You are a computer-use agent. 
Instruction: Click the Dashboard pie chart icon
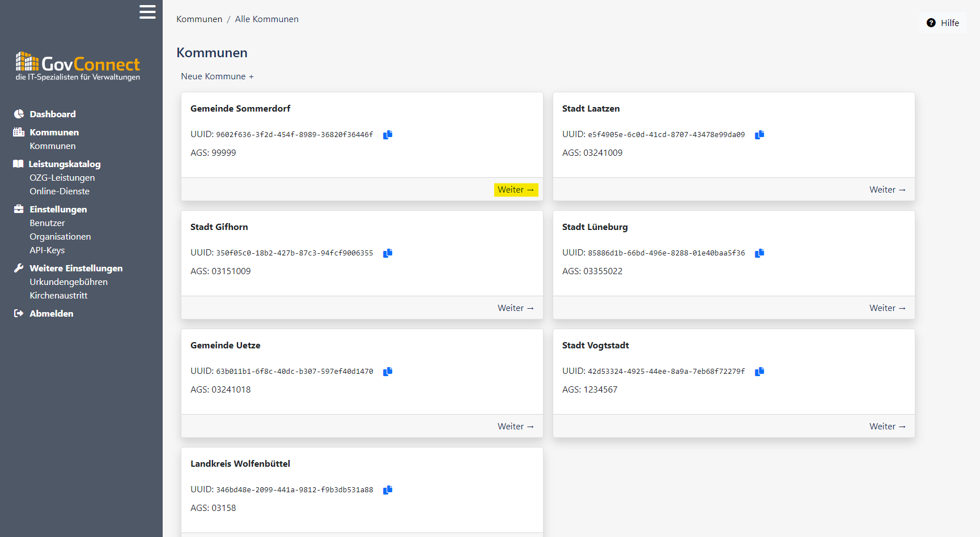(19, 114)
